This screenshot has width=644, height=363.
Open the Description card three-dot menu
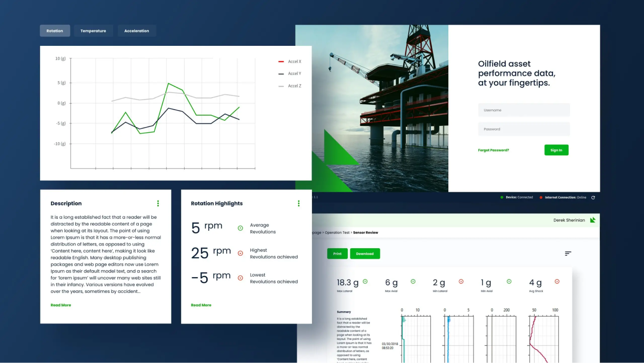coord(158,203)
